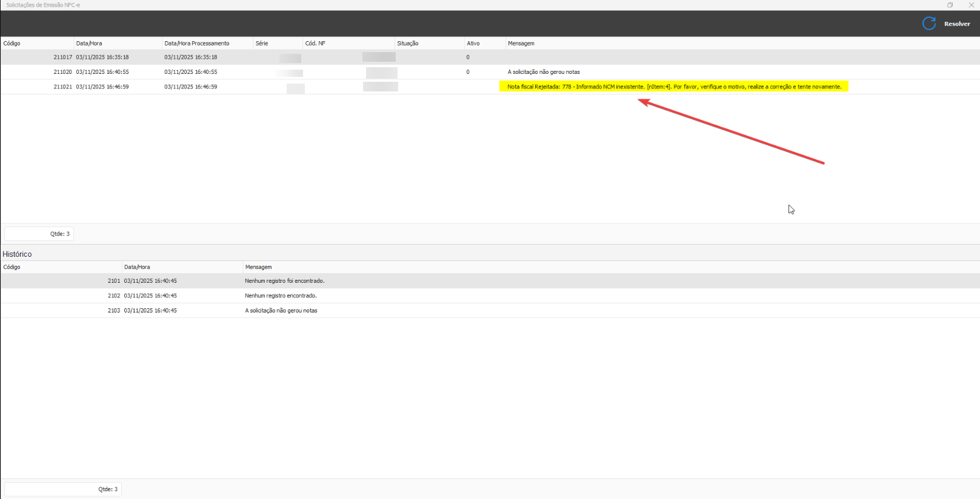Select history row "Nenhum registro encontrado."

point(281,296)
